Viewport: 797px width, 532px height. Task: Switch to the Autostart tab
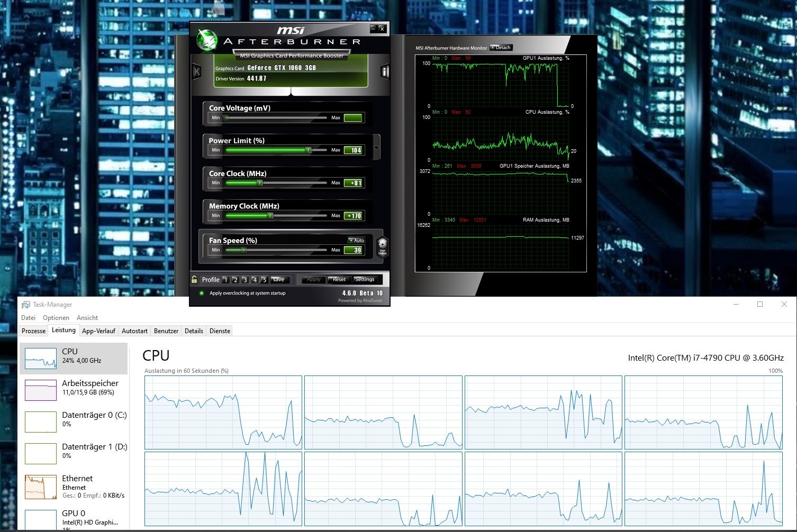click(134, 331)
